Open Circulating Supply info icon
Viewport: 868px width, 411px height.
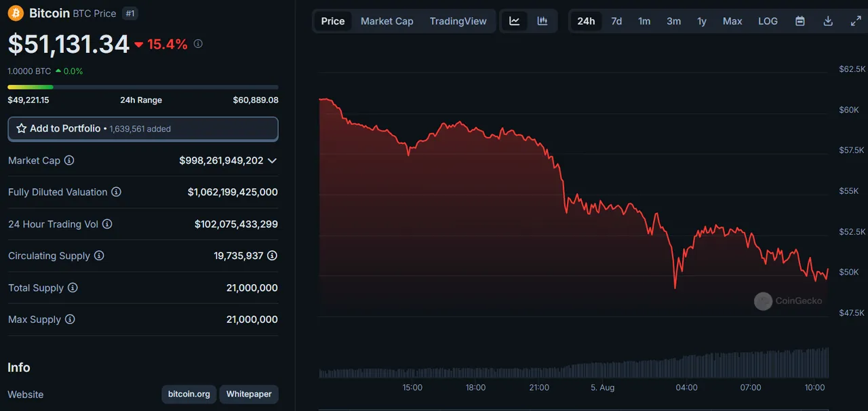(x=99, y=256)
